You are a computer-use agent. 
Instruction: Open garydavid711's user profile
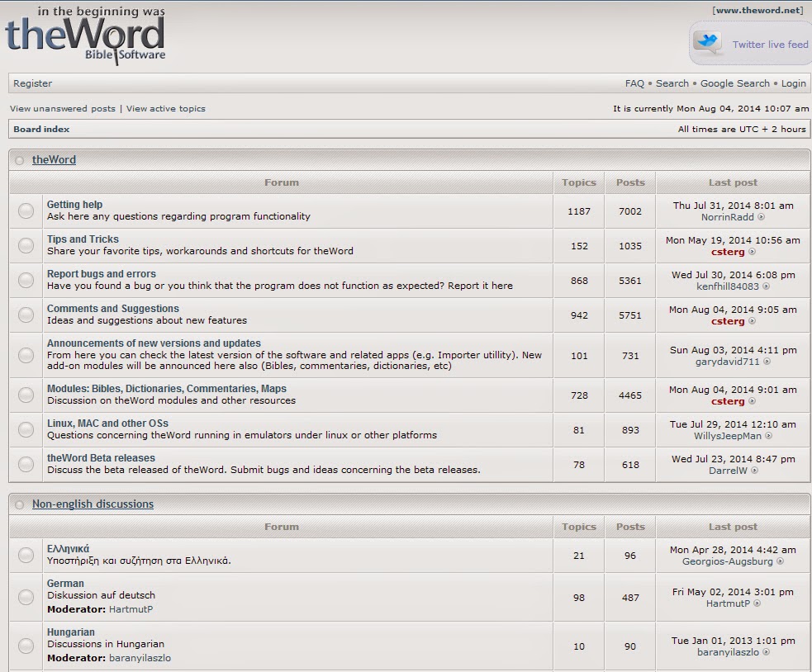pyautogui.click(x=728, y=362)
